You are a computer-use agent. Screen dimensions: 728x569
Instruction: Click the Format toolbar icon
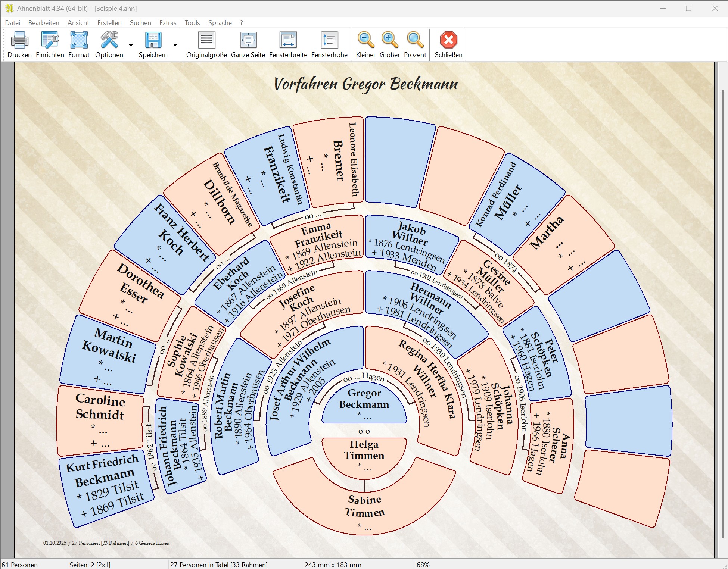79,40
